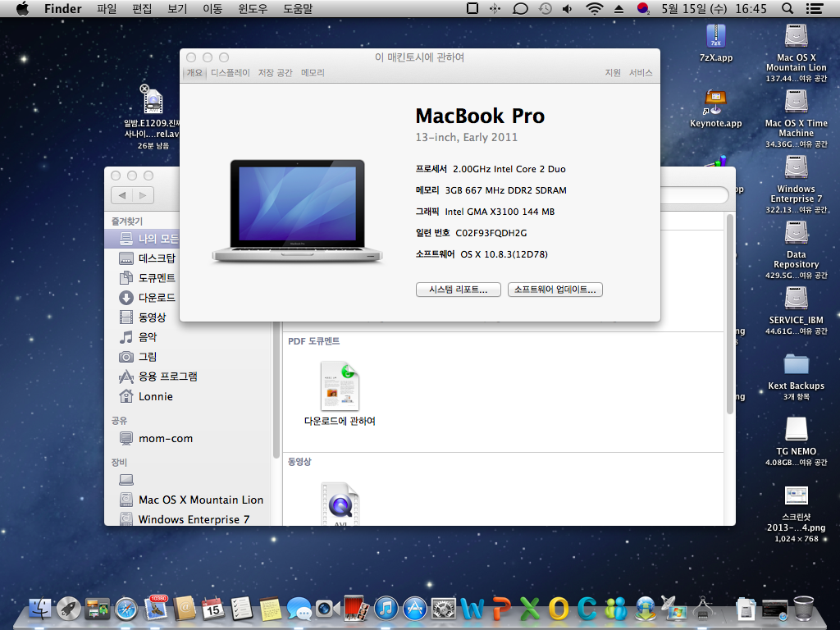The width and height of the screenshot is (840, 630).
Task: Launch Launchpad rocket icon in Dock
Action: tap(69, 609)
